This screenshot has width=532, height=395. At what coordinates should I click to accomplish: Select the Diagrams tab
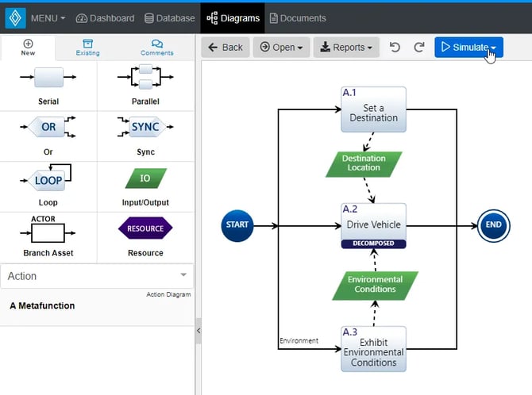[233, 18]
